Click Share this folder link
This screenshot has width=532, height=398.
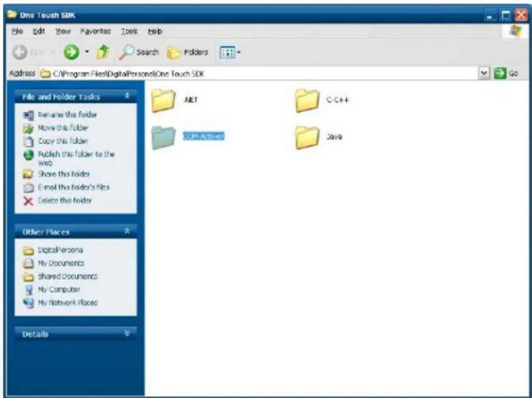(64, 174)
